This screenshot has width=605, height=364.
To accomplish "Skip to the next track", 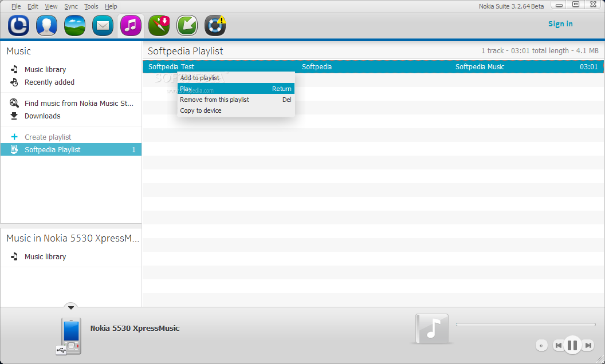I will click(x=588, y=346).
